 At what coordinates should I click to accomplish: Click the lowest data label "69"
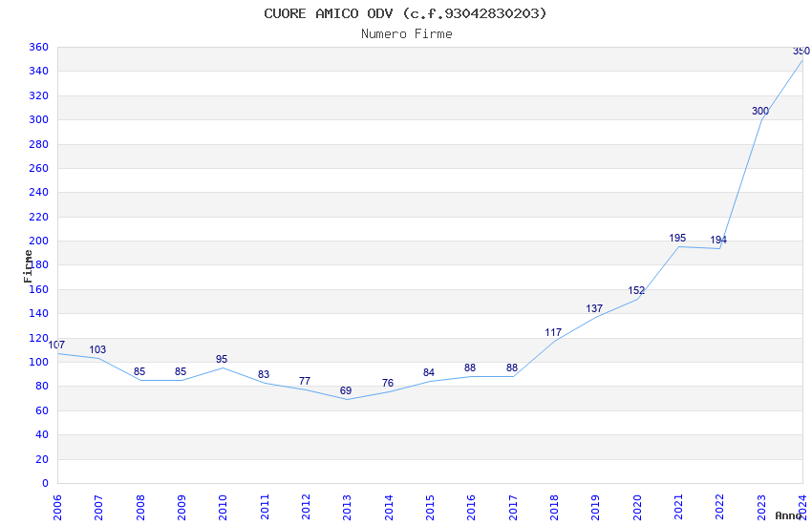[x=346, y=391]
